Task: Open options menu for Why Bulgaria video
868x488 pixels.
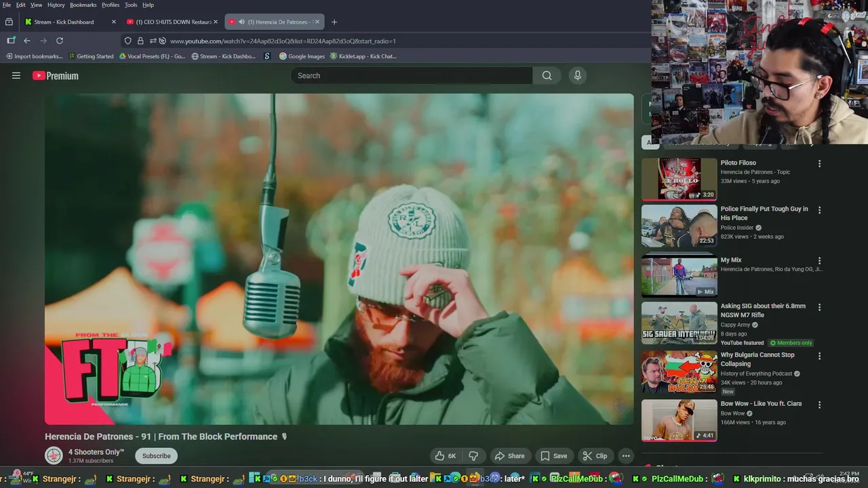Action: 819,356
